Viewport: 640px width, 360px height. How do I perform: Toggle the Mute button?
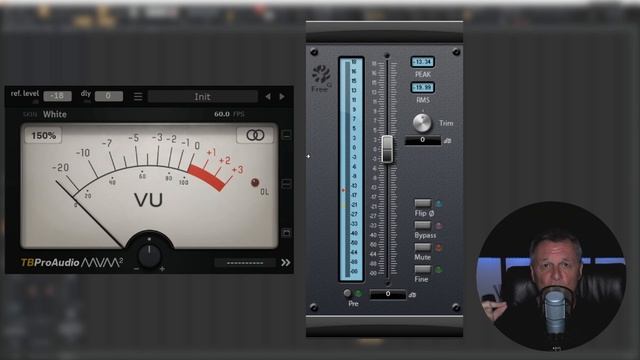(422, 247)
